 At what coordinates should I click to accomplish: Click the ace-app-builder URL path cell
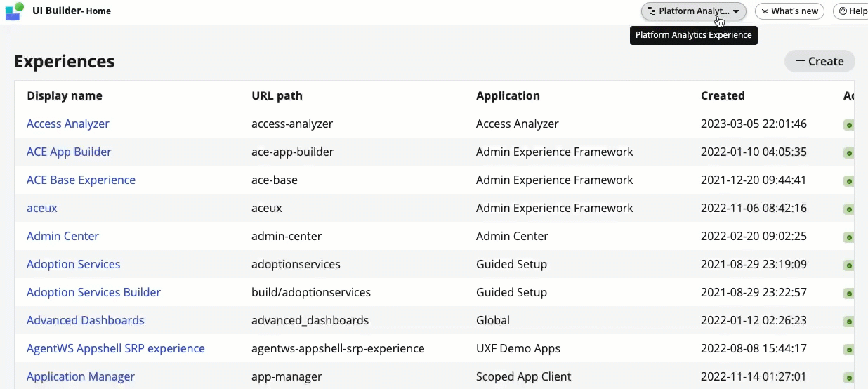coord(292,152)
